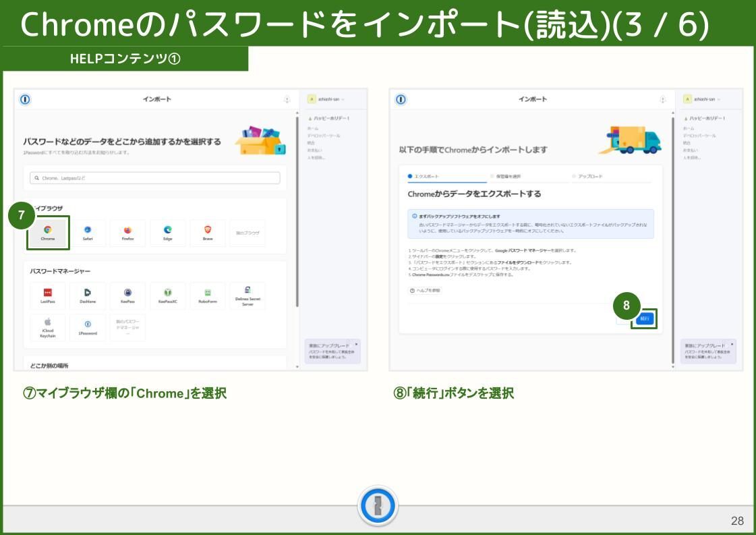The width and height of the screenshot is (756, 535).
Task: Click the scroll-up arrow on the Chrome export screen
Action: point(673,113)
